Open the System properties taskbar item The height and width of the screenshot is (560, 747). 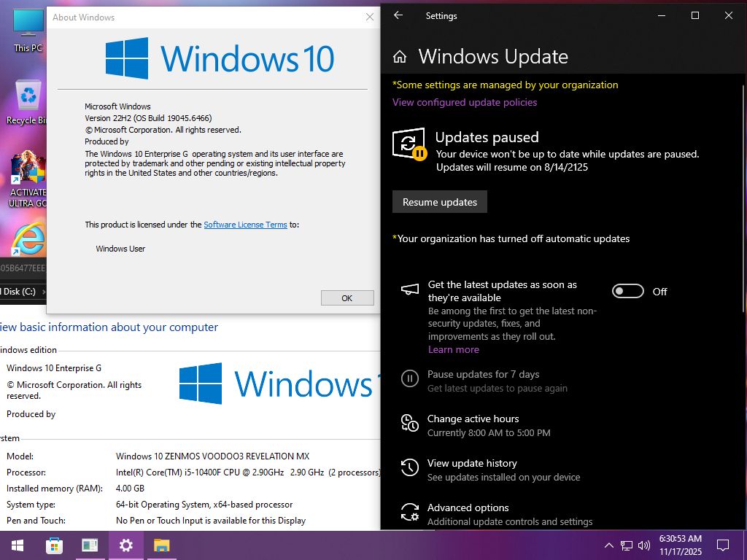click(90, 545)
